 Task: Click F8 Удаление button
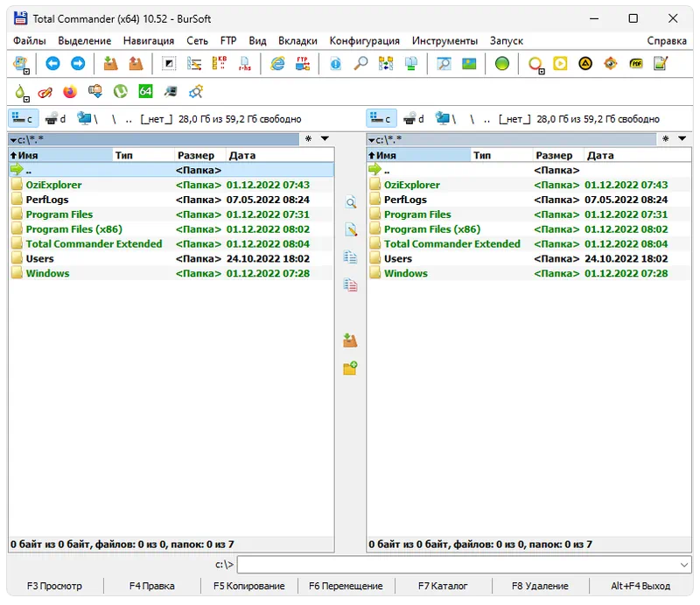pyautogui.click(x=540, y=586)
